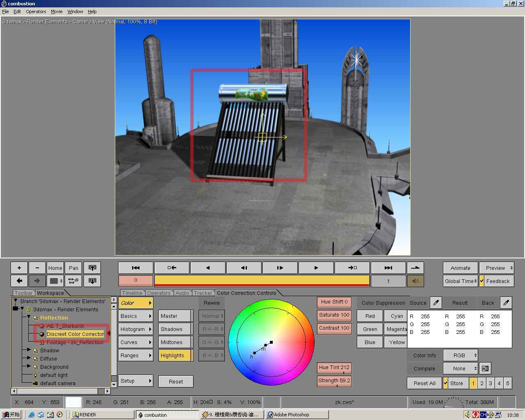Toggle the Feedback checkbox
Screen dimensions: 525x420
point(482,281)
